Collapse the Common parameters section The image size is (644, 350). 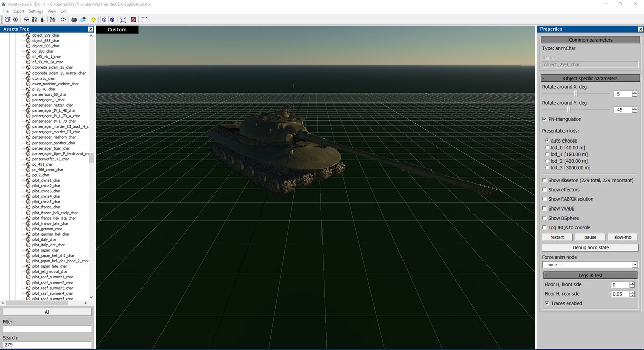point(591,40)
